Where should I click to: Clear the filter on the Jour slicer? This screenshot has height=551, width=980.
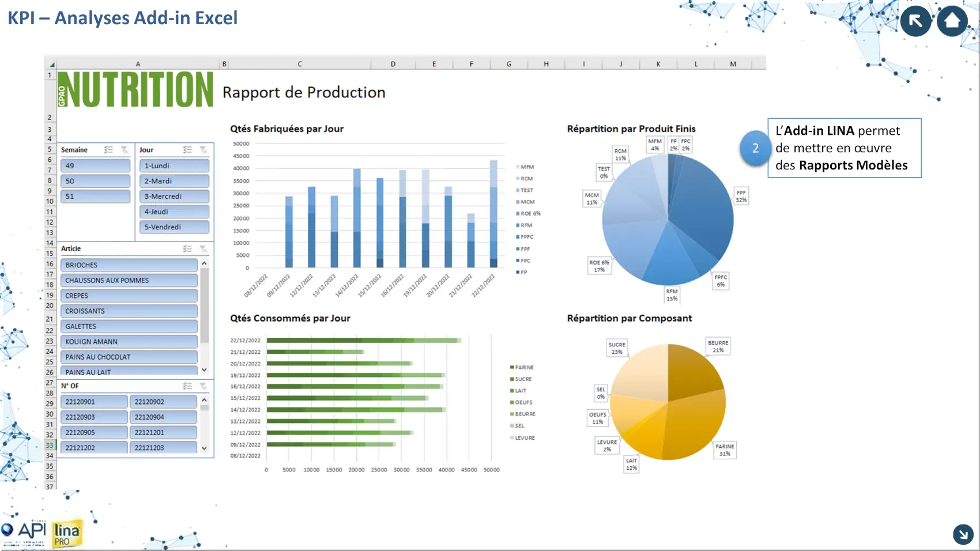tap(203, 150)
